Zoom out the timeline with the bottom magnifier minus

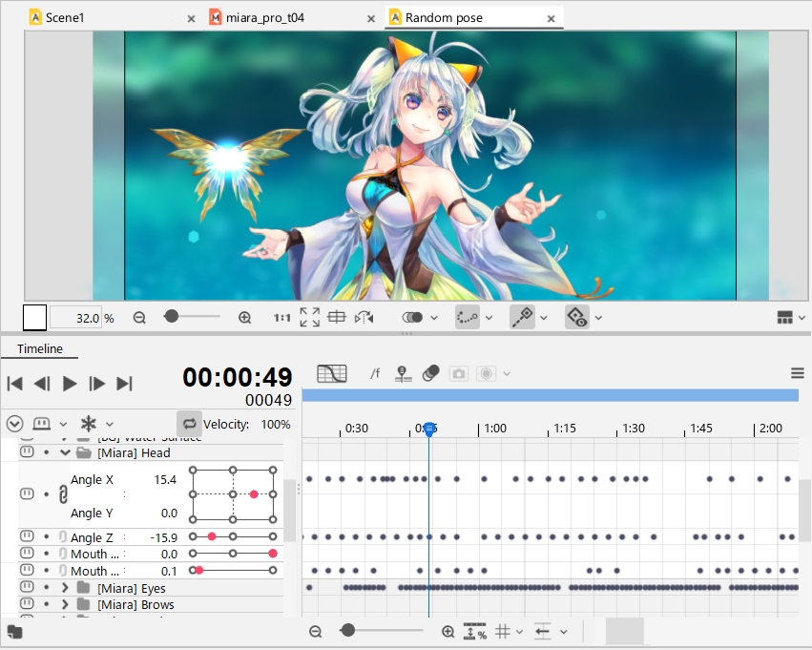coord(316,632)
